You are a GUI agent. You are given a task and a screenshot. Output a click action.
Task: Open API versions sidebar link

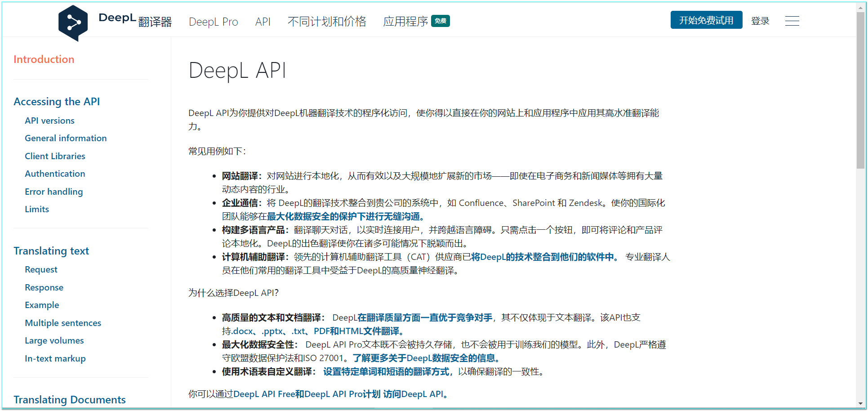tap(49, 121)
